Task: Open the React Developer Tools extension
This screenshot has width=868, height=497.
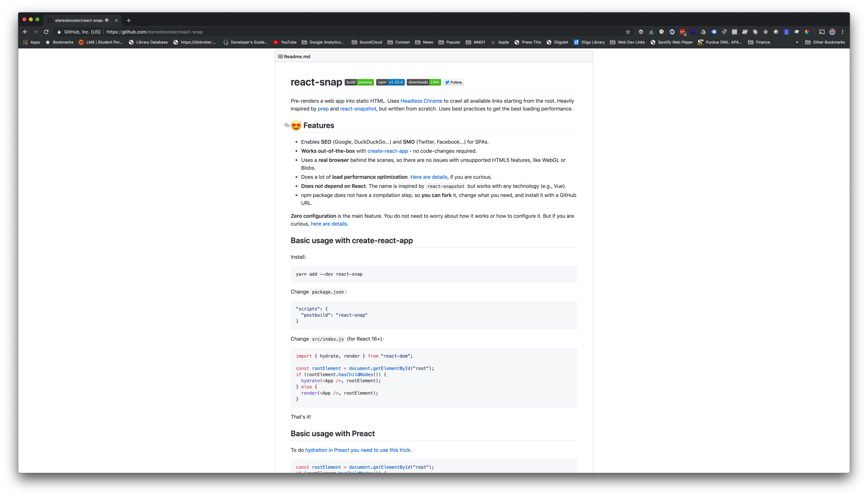Action: (x=765, y=32)
